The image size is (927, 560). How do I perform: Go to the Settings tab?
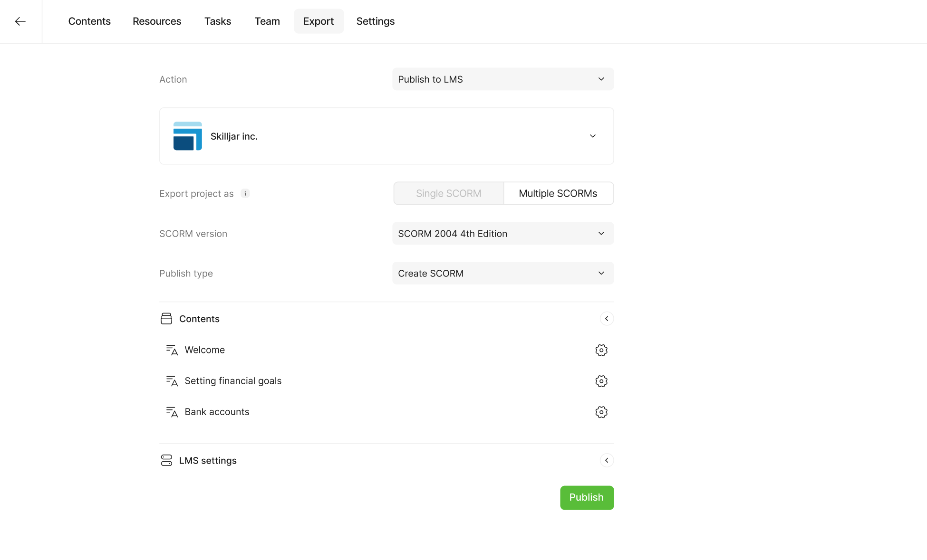coord(375,21)
